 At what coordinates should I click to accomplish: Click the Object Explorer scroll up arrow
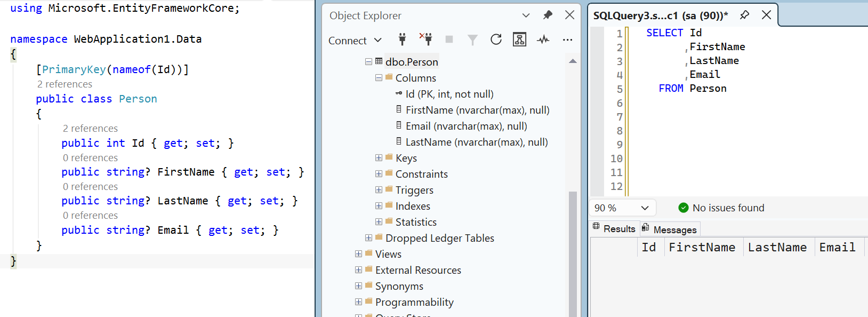tap(573, 61)
